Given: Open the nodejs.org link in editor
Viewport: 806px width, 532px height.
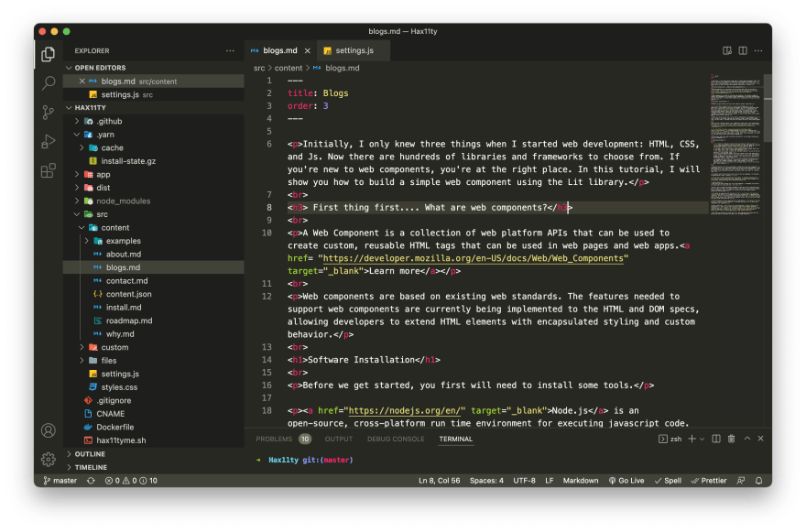Looking at the screenshot, I should 405,411.
